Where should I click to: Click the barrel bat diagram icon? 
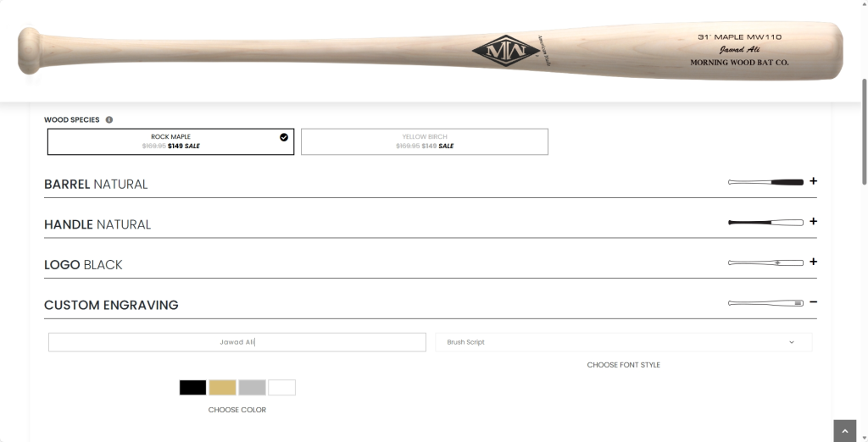(765, 182)
